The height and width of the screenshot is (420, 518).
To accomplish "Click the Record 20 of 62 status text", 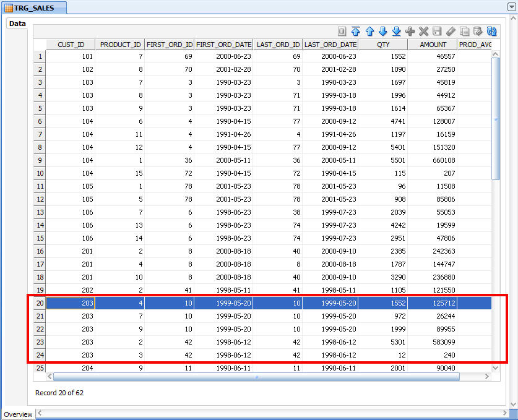I will click(x=59, y=393).
